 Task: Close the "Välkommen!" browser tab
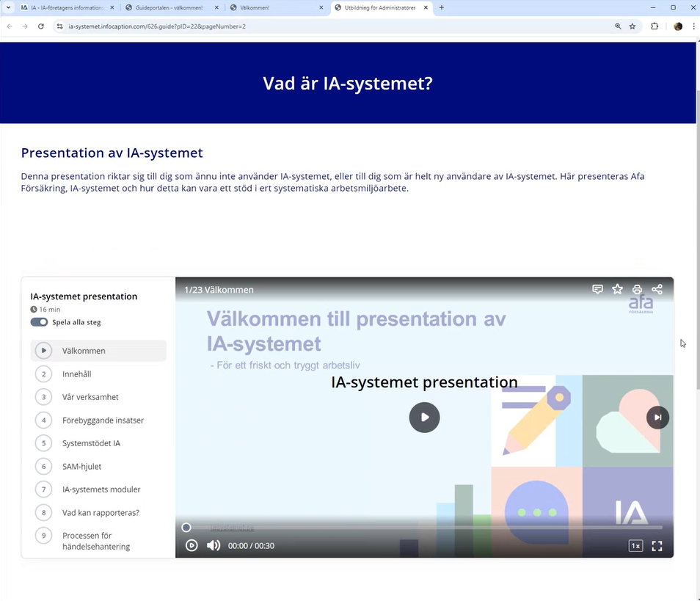pyautogui.click(x=321, y=7)
